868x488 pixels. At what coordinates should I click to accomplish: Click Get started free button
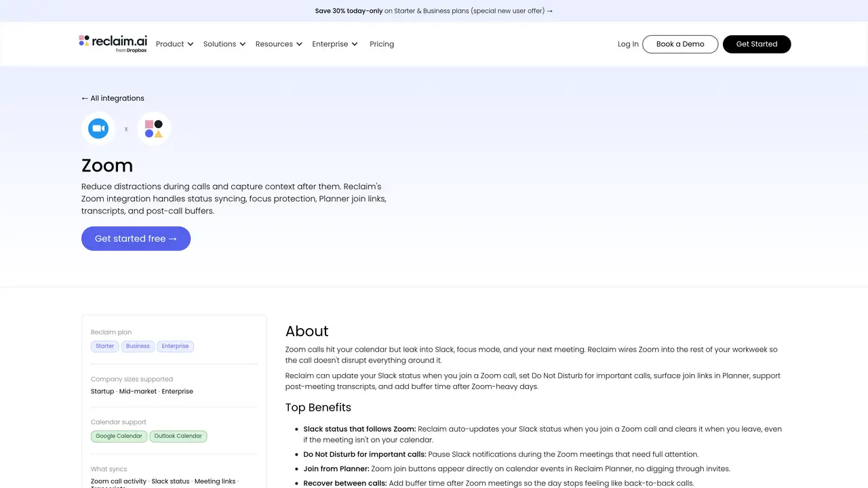pos(136,239)
